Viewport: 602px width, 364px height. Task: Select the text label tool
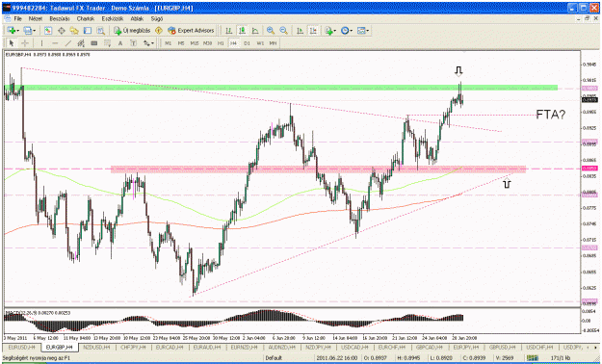pyautogui.click(x=133, y=43)
